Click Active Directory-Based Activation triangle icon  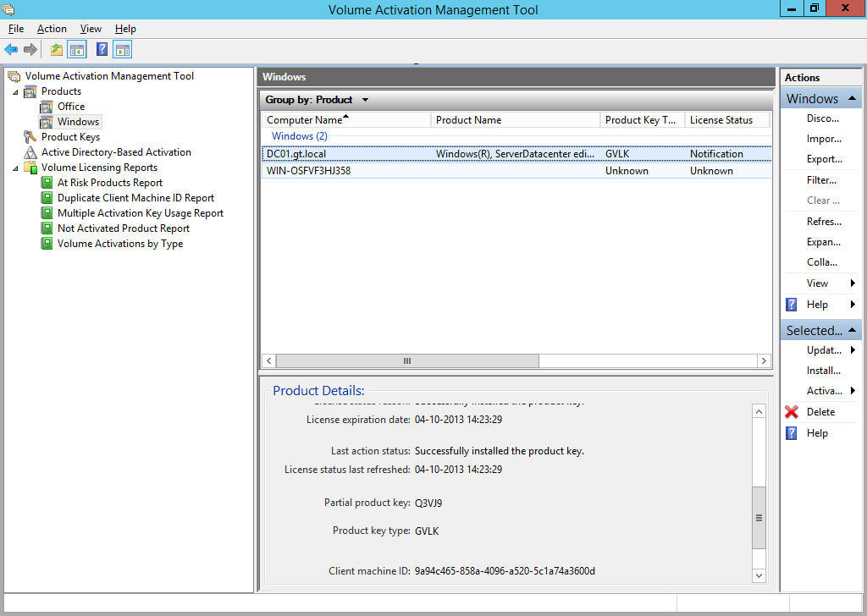coord(30,152)
